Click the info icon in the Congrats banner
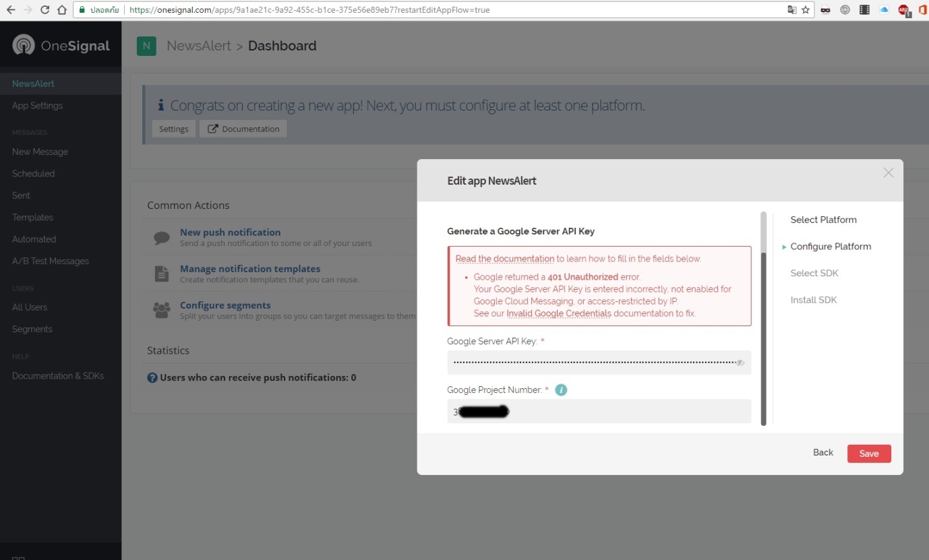Image resolution: width=929 pixels, height=560 pixels. (x=161, y=105)
